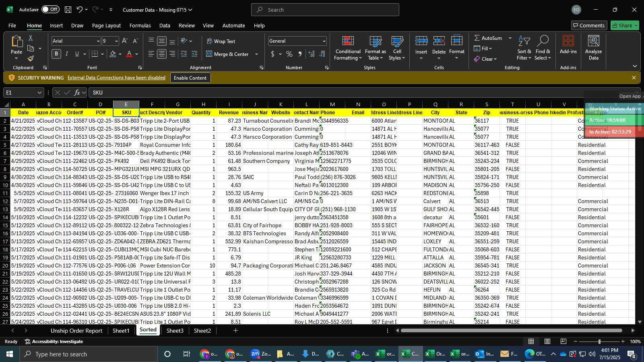Close the security warning bar

634,78
